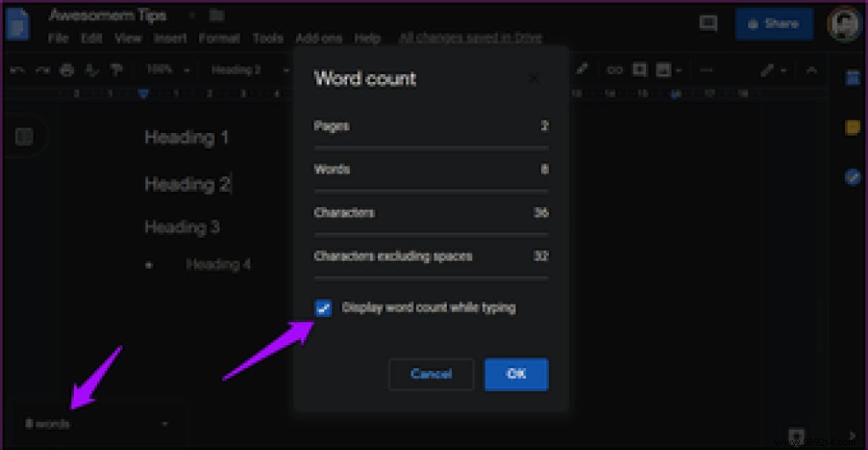868x450 pixels.
Task: Click the Pages row in dialog
Action: tap(431, 126)
